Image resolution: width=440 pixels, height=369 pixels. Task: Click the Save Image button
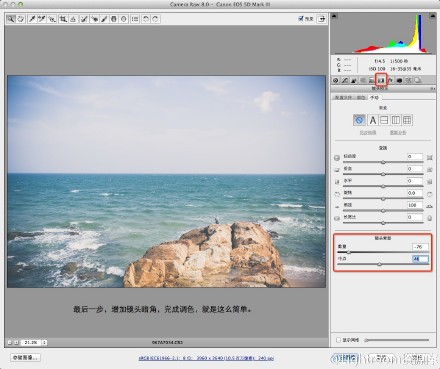[x=25, y=358]
